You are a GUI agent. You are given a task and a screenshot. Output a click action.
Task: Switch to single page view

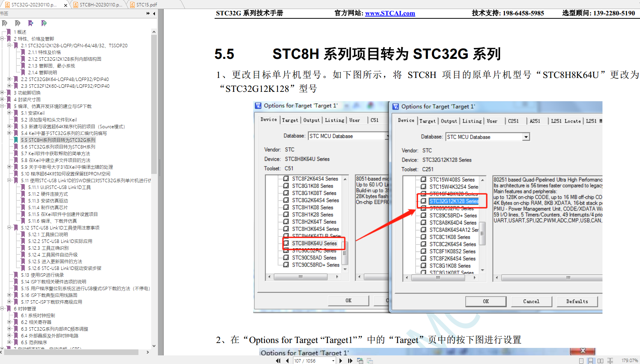[x=581, y=361]
